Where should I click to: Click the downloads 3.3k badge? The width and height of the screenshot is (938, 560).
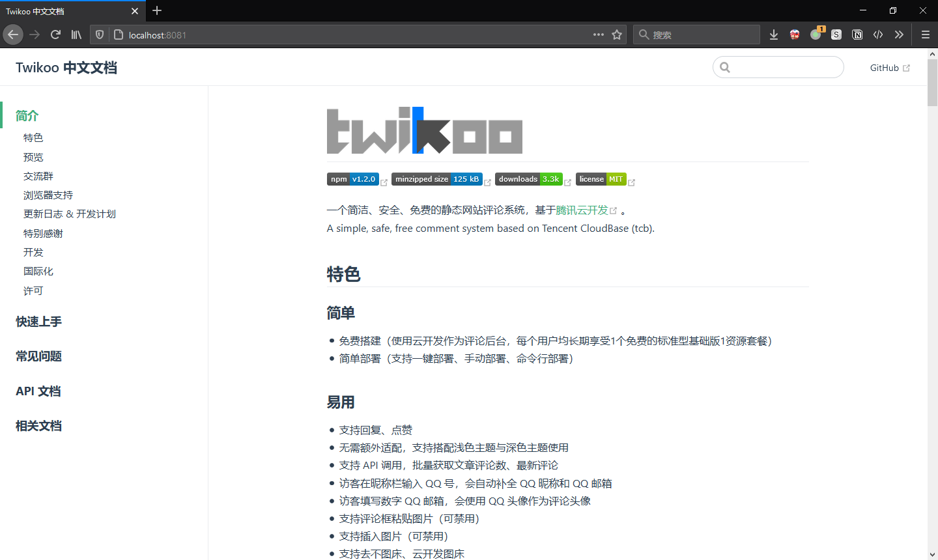click(529, 179)
